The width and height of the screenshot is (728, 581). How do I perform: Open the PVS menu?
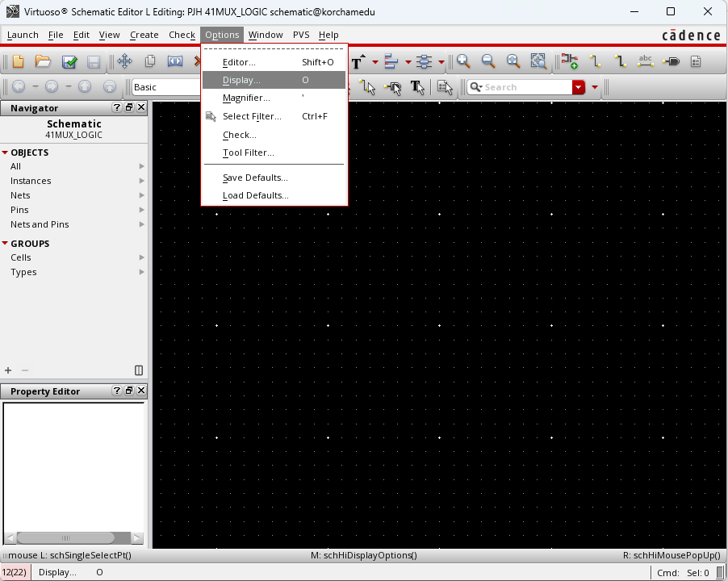coord(301,35)
